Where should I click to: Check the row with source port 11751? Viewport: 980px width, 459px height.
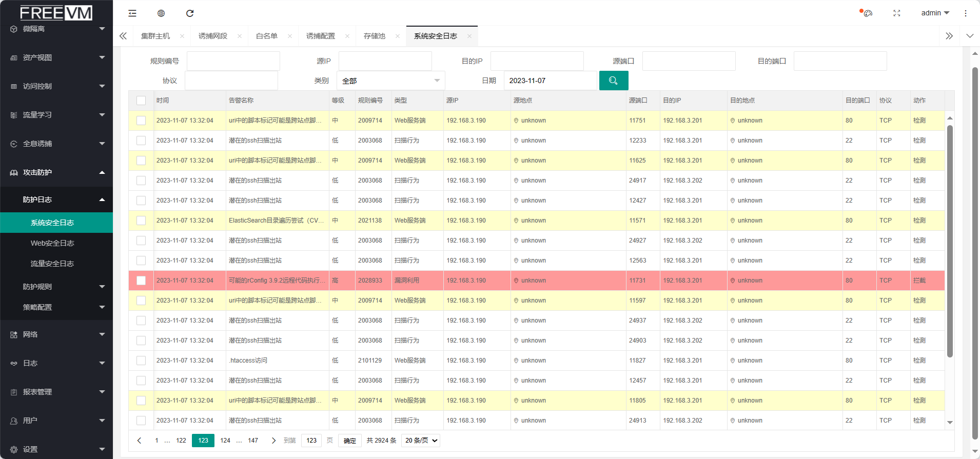click(x=141, y=121)
